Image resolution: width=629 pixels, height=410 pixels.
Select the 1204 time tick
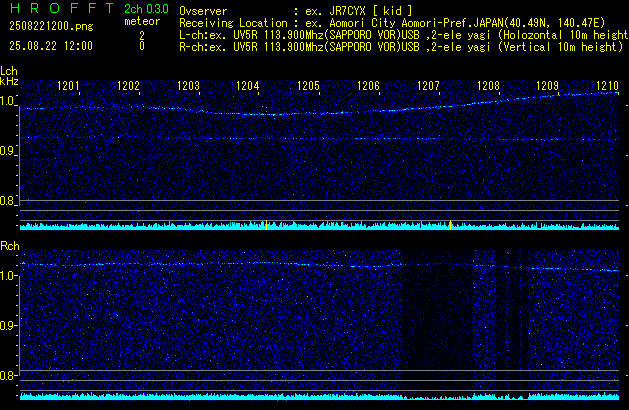248,86
